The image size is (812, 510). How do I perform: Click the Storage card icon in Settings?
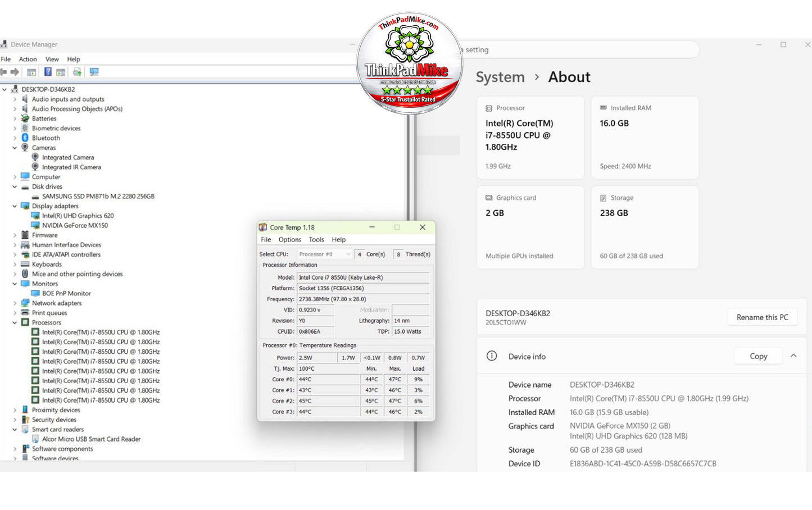[x=603, y=198]
